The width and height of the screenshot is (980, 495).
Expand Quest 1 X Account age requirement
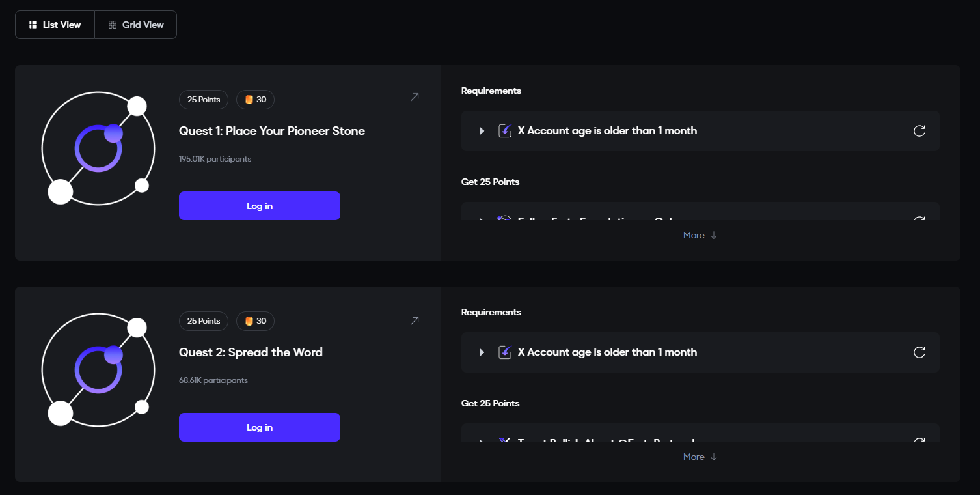(482, 131)
